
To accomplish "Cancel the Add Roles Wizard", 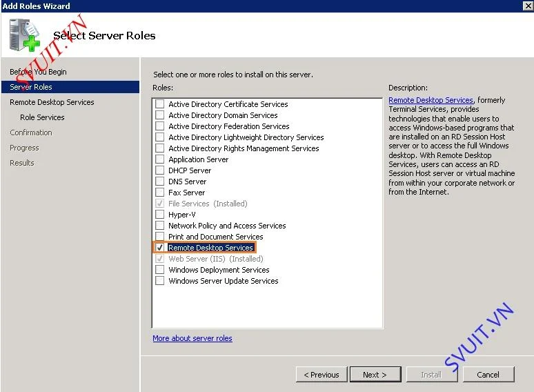I will click(x=488, y=375).
